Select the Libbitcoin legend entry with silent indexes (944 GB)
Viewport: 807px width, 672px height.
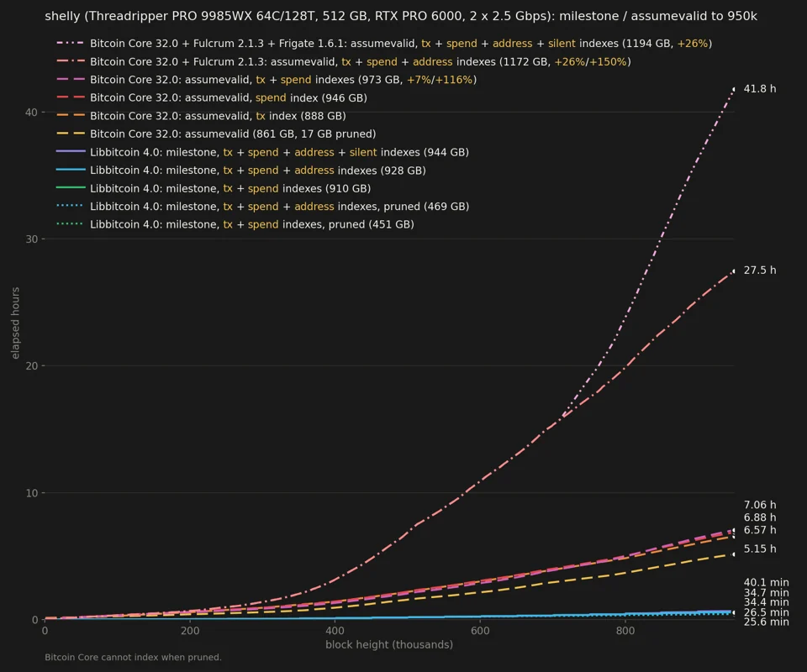coord(262,152)
